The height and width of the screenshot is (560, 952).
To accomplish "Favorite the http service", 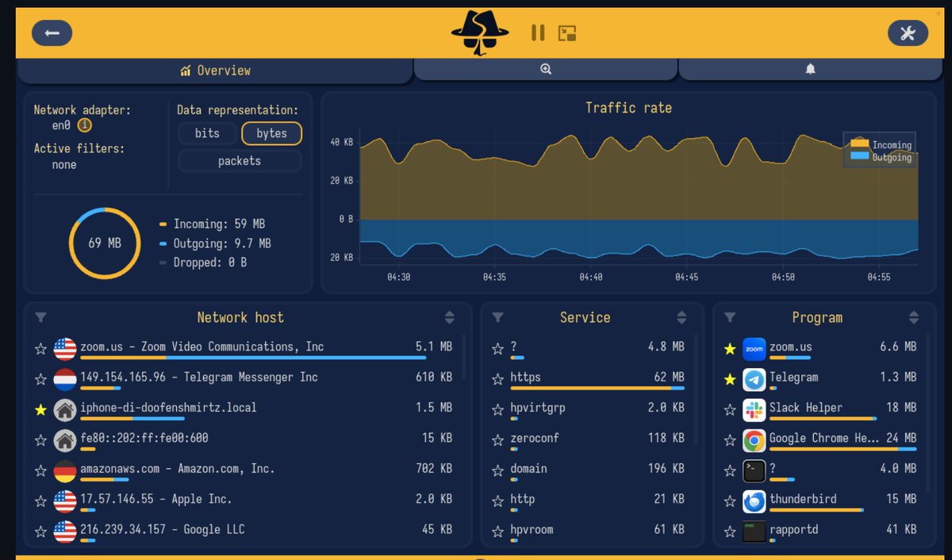I will point(497,501).
